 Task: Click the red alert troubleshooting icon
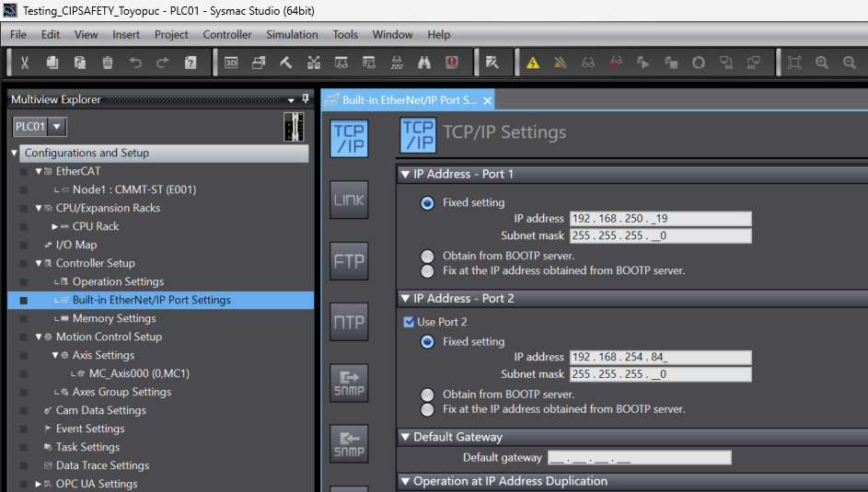point(452,63)
